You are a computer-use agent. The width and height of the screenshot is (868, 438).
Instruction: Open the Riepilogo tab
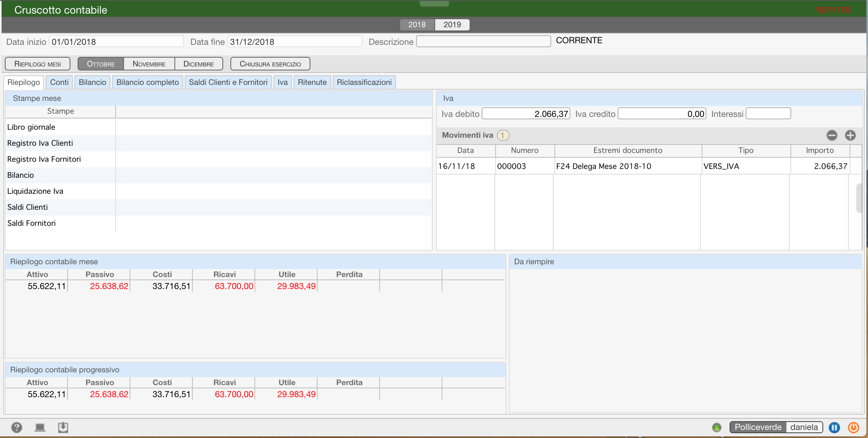(x=24, y=82)
